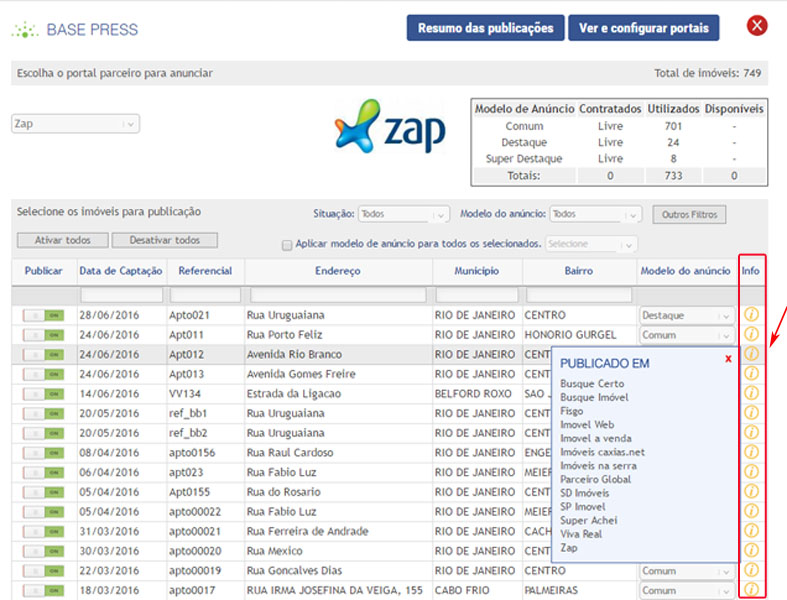Close the Publicado Em popup
The image size is (787, 600).
click(728, 358)
